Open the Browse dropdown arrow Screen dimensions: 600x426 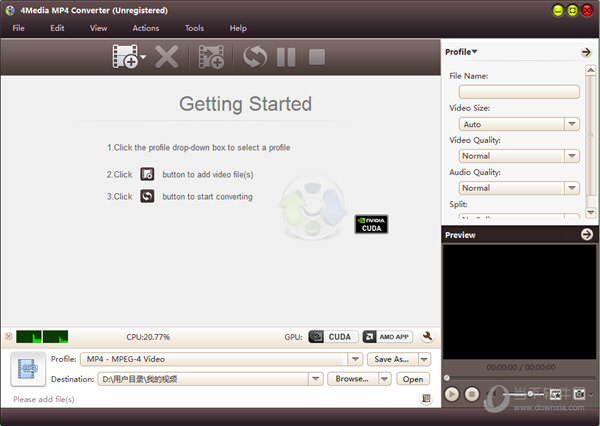[x=385, y=379]
